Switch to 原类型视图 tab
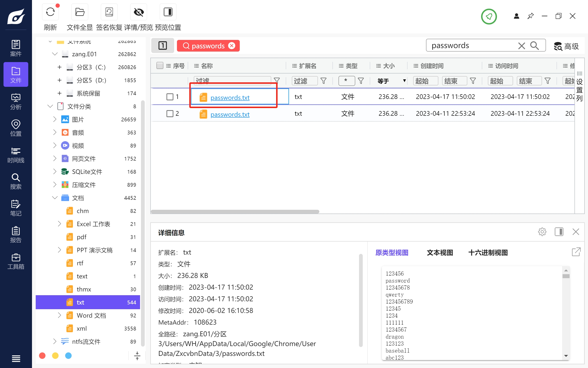The image size is (588, 368). click(392, 252)
